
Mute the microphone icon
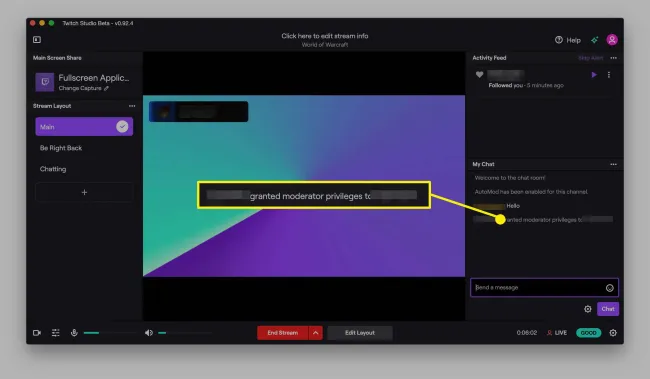click(74, 333)
